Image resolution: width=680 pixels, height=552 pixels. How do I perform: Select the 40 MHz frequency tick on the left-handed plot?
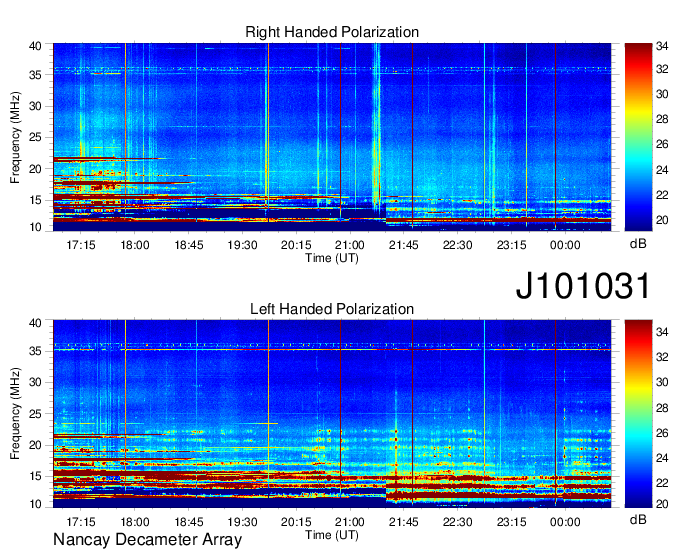point(35,323)
